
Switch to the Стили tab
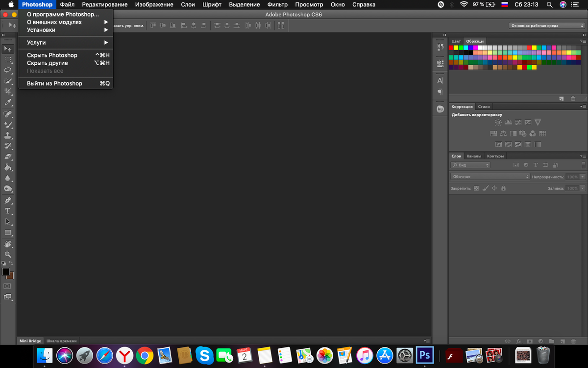pos(484,106)
